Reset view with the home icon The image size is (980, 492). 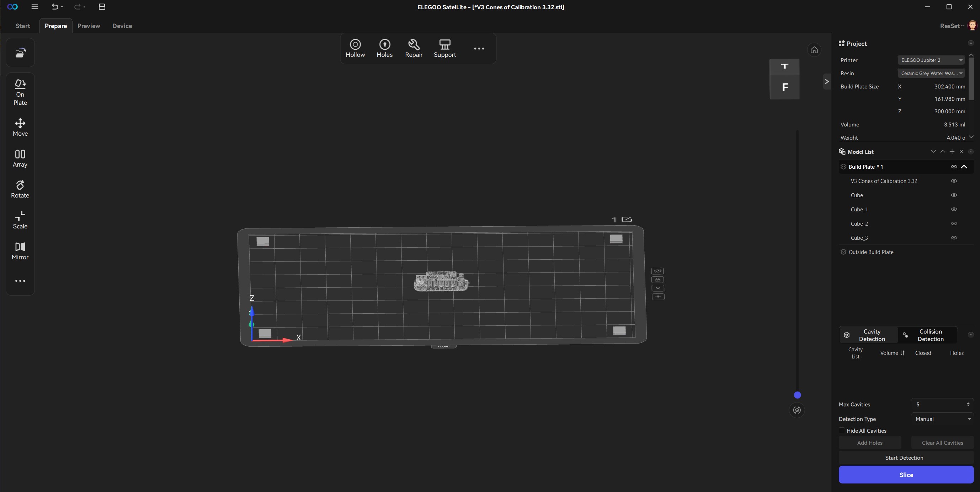pyautogui.click(x=814, y=50)
